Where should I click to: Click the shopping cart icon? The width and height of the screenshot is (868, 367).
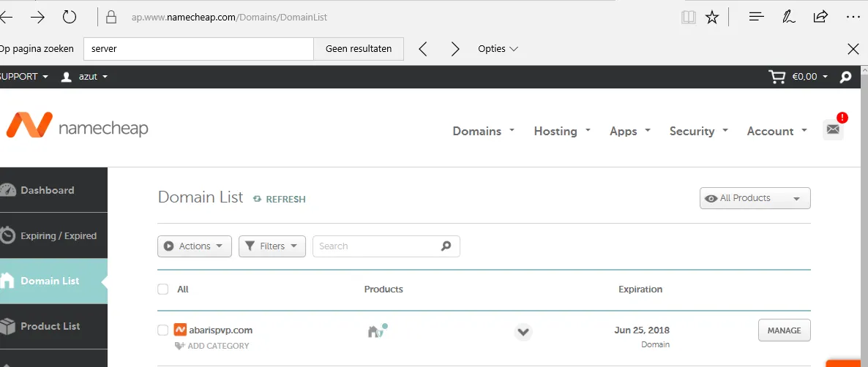point(777,77)
